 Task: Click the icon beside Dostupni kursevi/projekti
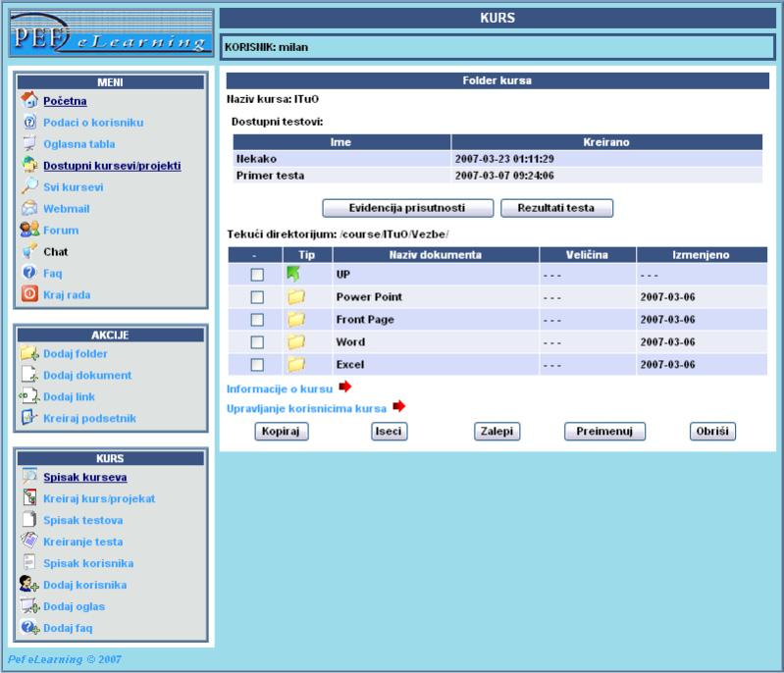pyautogui.click(x=29, y=165)
